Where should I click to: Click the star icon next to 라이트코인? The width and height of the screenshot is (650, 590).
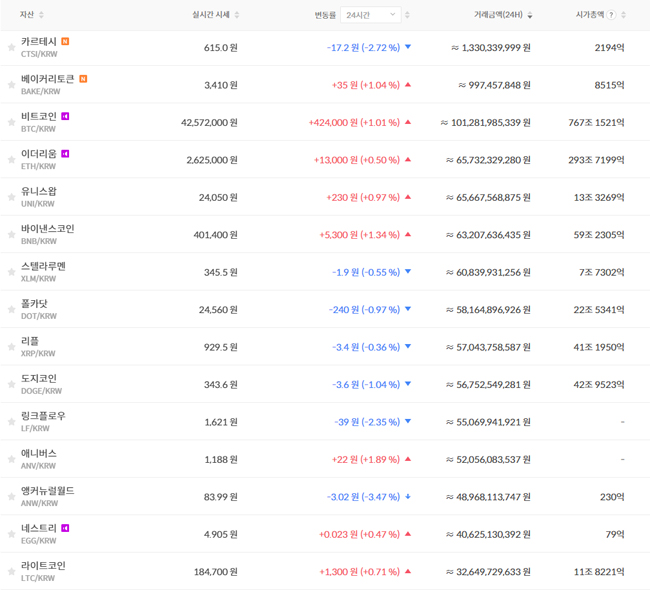click(x=12, y=572)
